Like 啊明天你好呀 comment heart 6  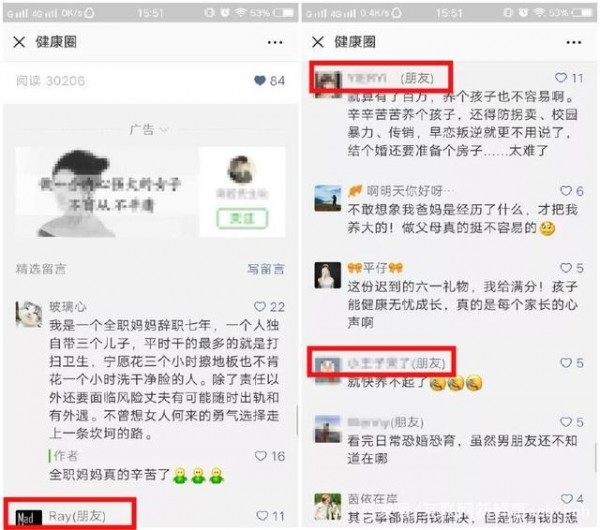[x=566, y=191]
